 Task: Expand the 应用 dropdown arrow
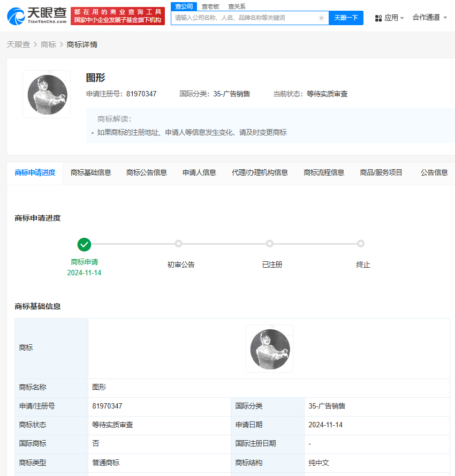402,18
